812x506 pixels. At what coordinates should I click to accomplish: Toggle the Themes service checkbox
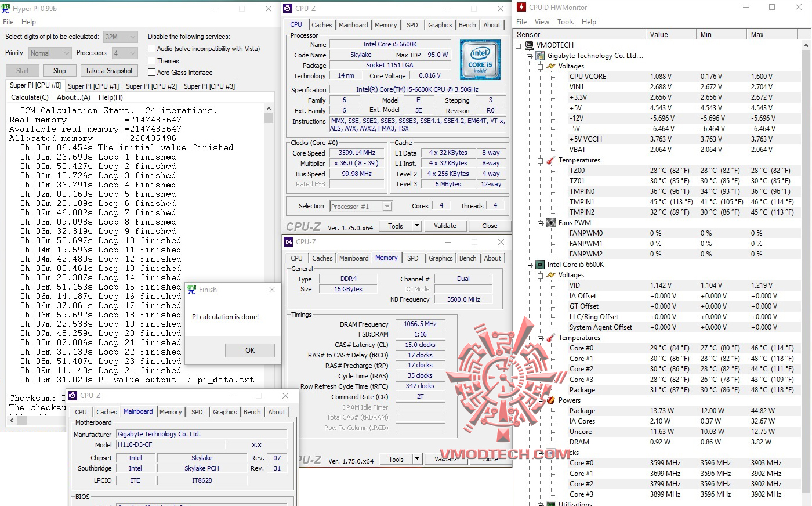(x=152, y=61)
